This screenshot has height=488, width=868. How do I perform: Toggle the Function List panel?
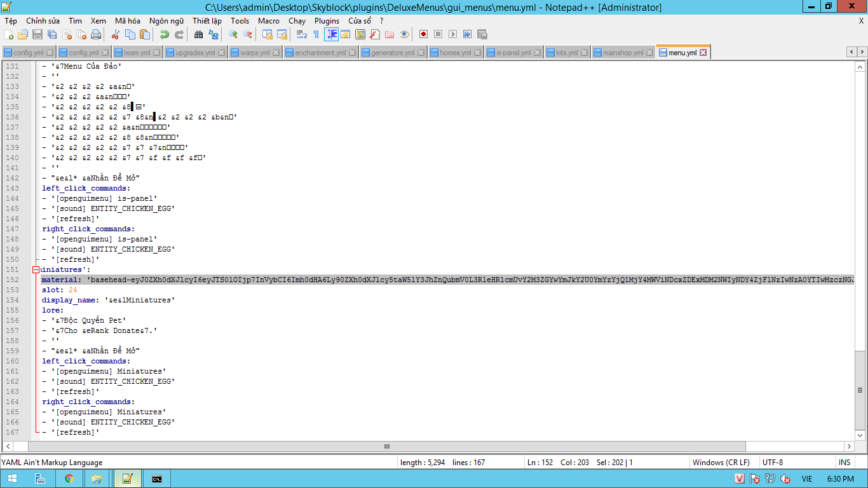pos(375,34)
